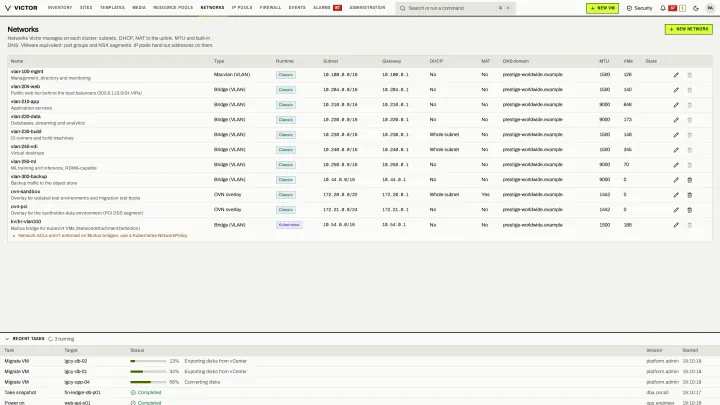Click trash icon in the vlan-220-data row
The width and height of the screenshot is (720, 405).
click(x=689, y=120)
